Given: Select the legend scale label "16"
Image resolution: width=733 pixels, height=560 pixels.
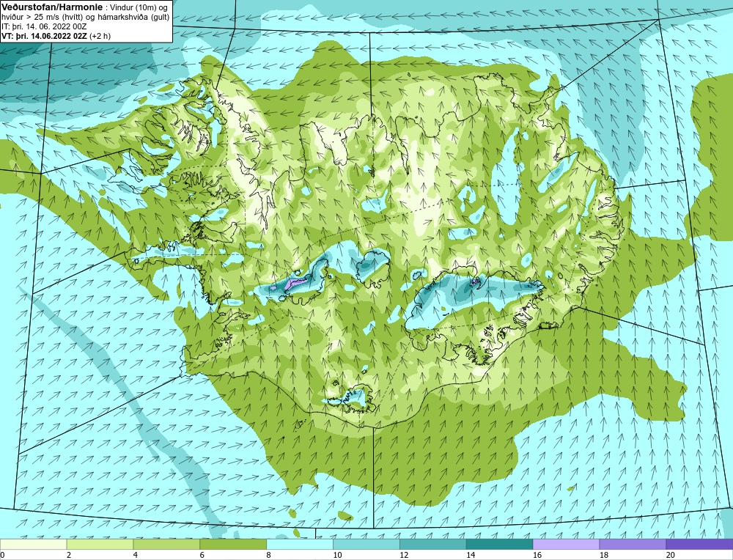Looking at the screenshot, I should [x=537, y=555].
